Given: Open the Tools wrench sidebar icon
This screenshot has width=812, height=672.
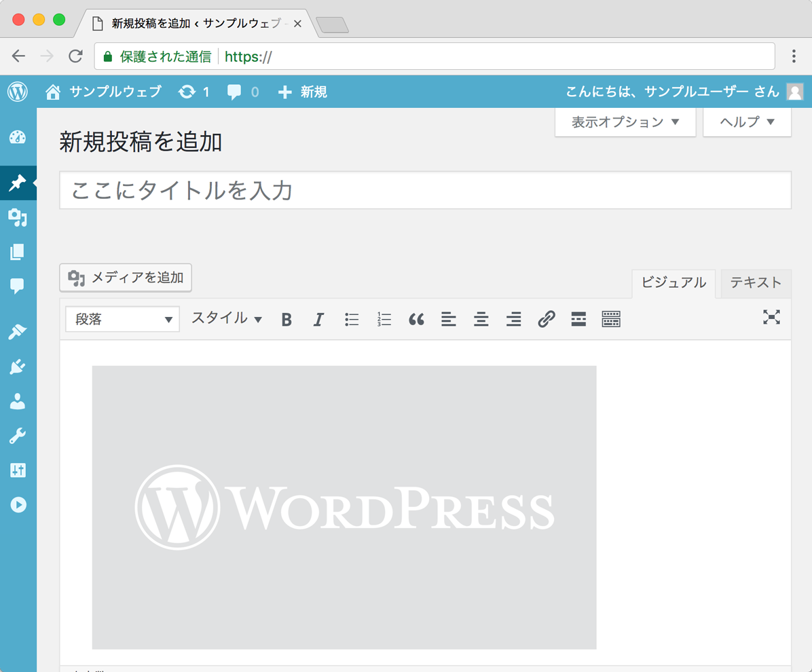Looking at the screenshot, I should point(18,436).
